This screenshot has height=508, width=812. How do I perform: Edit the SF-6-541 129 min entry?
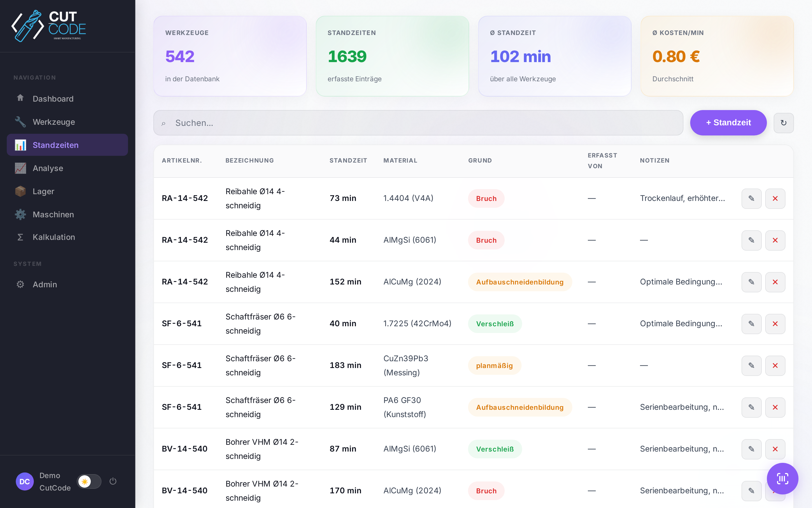coord(751,407)
